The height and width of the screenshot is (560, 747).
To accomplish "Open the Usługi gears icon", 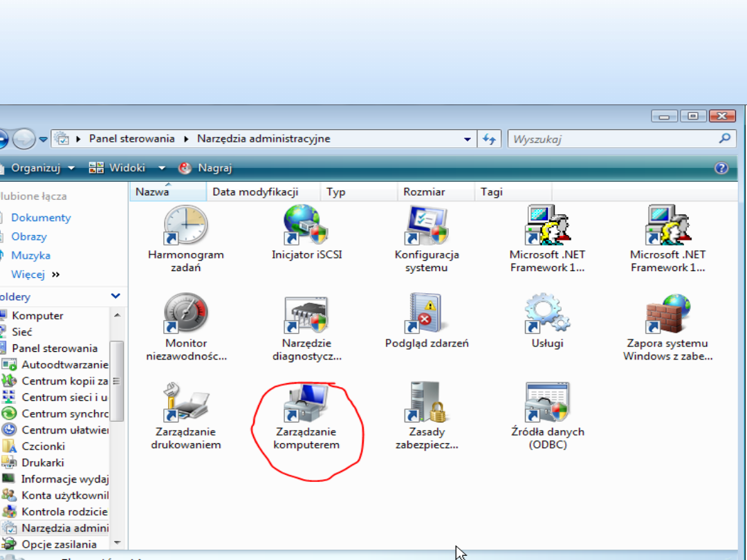I will pos(547,314).
